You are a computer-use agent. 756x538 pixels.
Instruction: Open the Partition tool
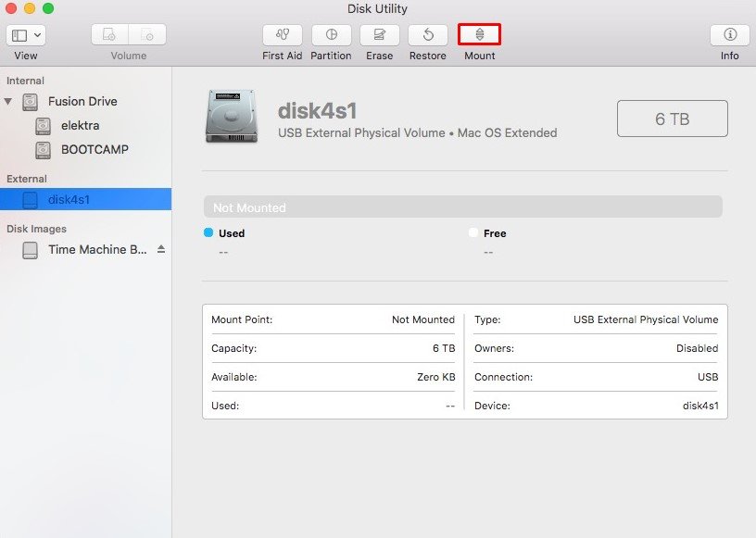coord(331,35)
